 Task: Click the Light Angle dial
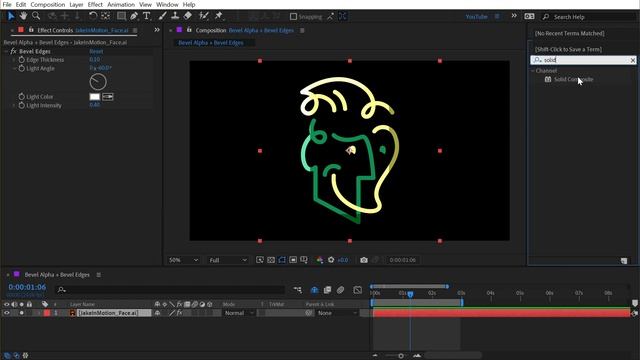coord(98,82)
